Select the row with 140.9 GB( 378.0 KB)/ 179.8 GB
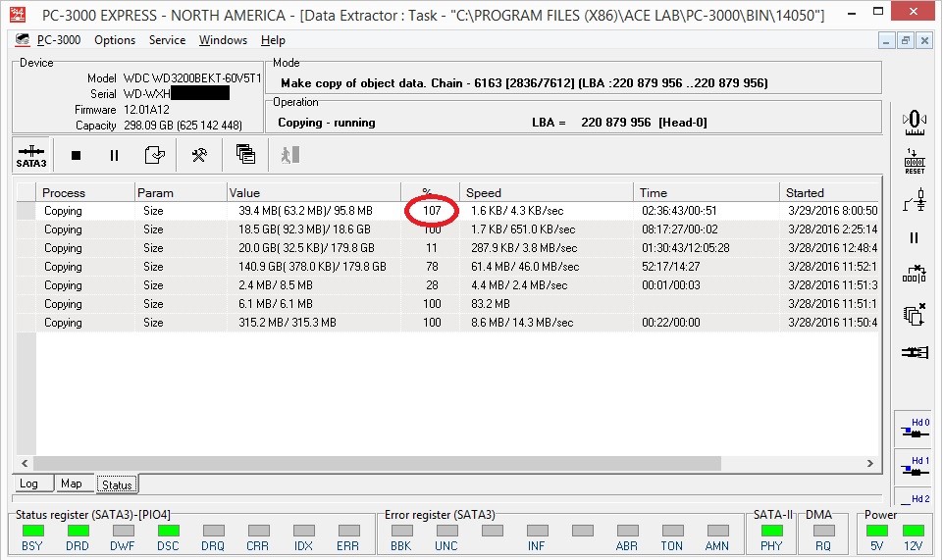Screen dimensions: 943x560 pos(447,267)
